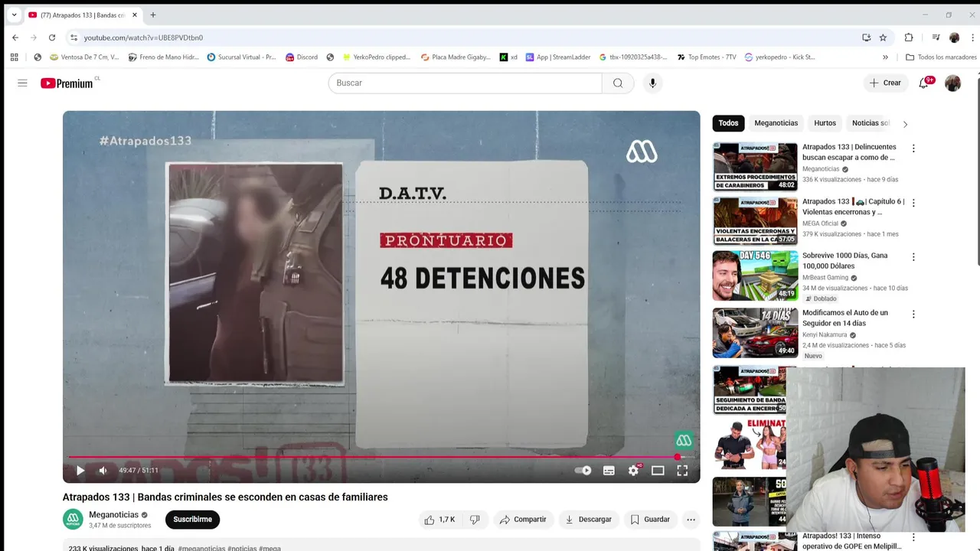The image size is (980, 551).
Task: Open more actions below the video
Action: pyautogui.click(x=691, y=520)
